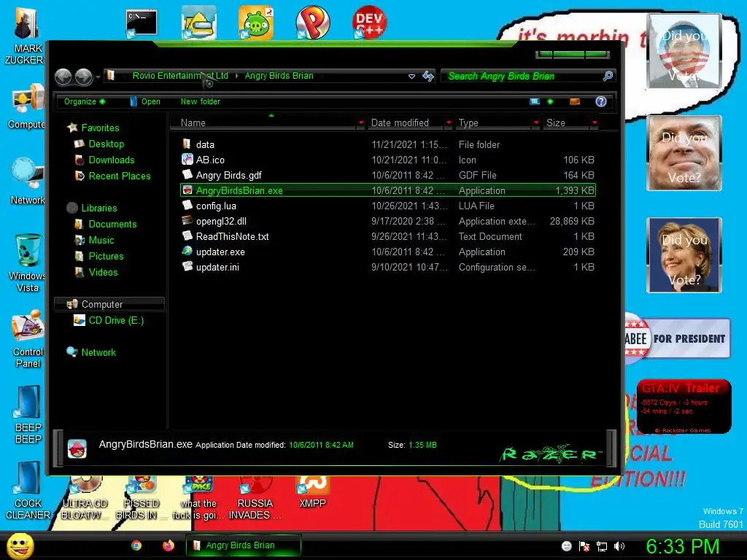
Task: Select the AB.ico file
Action: (x=388, y=160)
